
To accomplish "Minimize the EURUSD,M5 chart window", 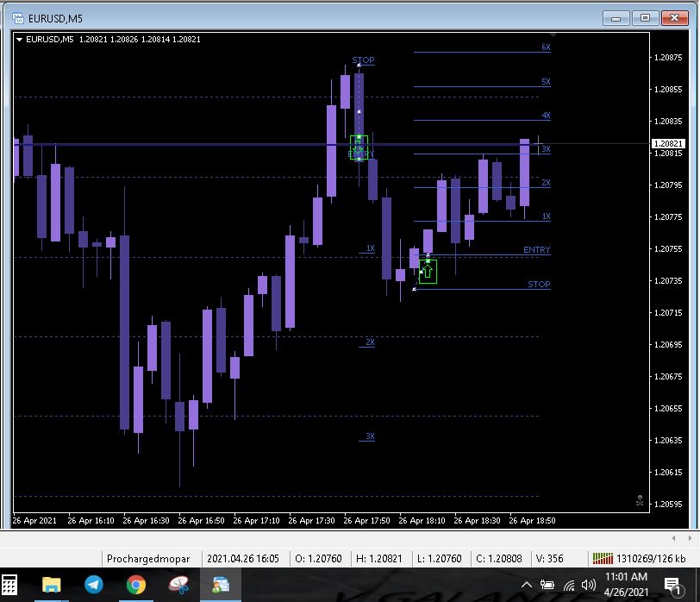I will click(616, 18).
